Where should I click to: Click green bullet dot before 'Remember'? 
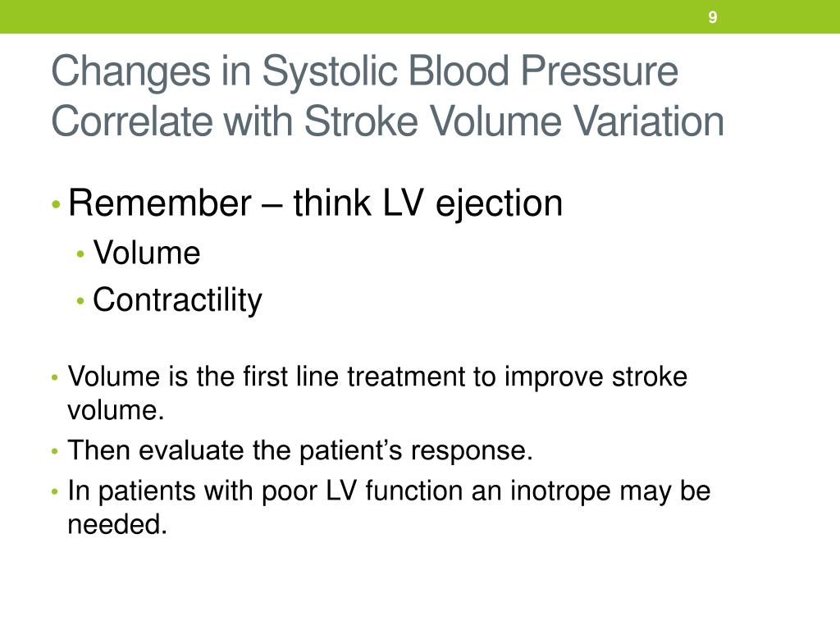tap(55, 204)
